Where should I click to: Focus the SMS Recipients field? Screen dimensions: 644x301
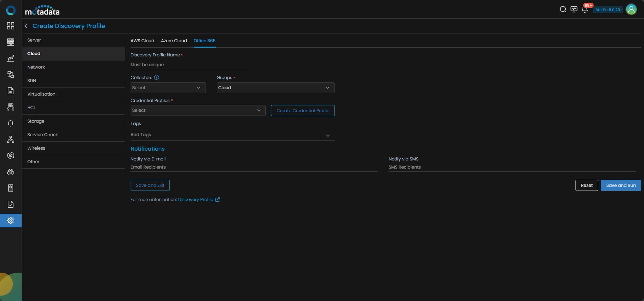512,167
